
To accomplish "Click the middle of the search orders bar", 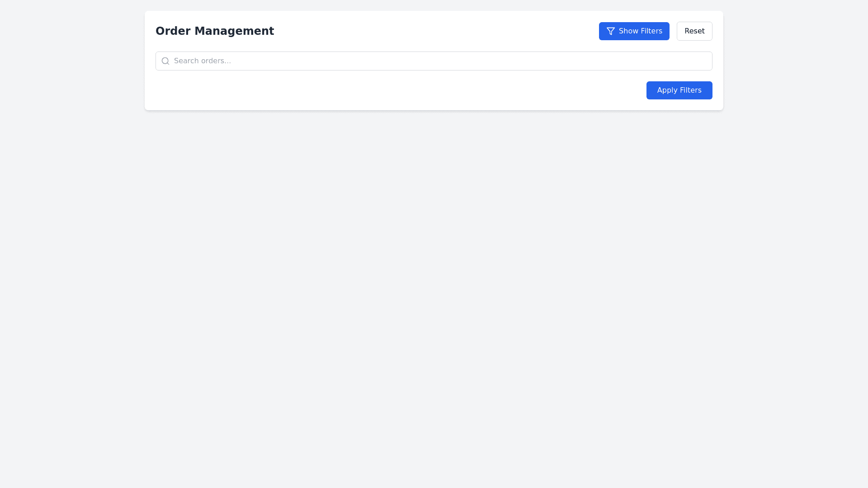I will 434,61.
